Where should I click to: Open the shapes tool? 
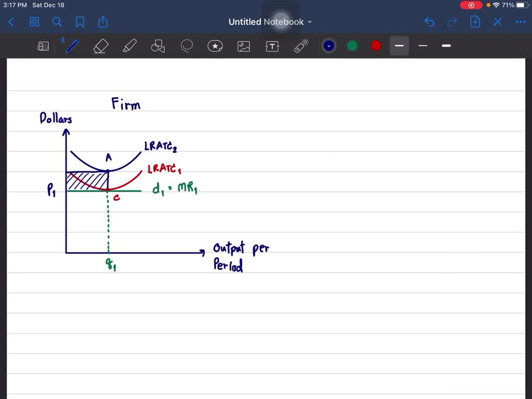[158, 46]
